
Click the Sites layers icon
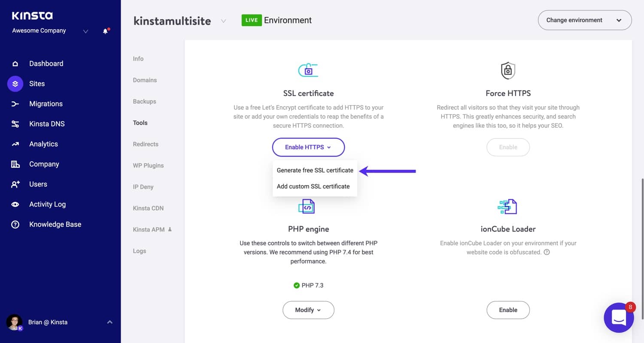click(15, 84)
